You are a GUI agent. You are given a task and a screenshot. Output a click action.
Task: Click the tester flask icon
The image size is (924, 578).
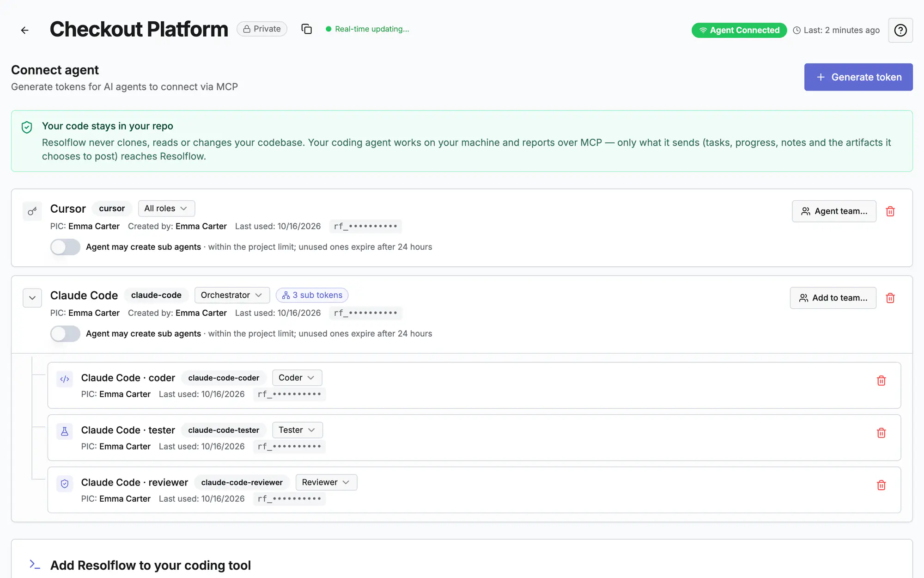(x=65, y=431)
